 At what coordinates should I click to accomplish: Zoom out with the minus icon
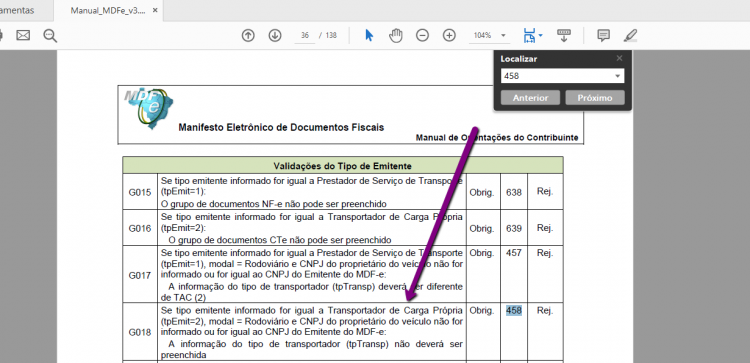(422, 35)
